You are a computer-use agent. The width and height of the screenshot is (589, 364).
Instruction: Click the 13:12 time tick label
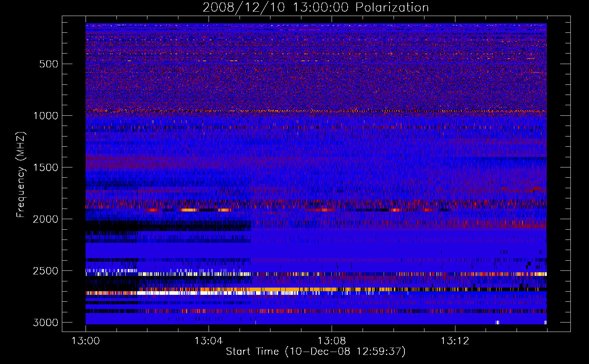click(x=455, y=341)
